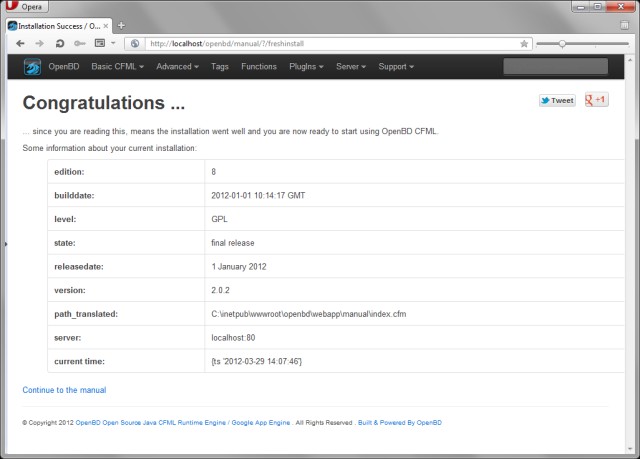Open the new page panel icon
The height and width of the screenshot is (459, 640).
[x=100, y=43]
